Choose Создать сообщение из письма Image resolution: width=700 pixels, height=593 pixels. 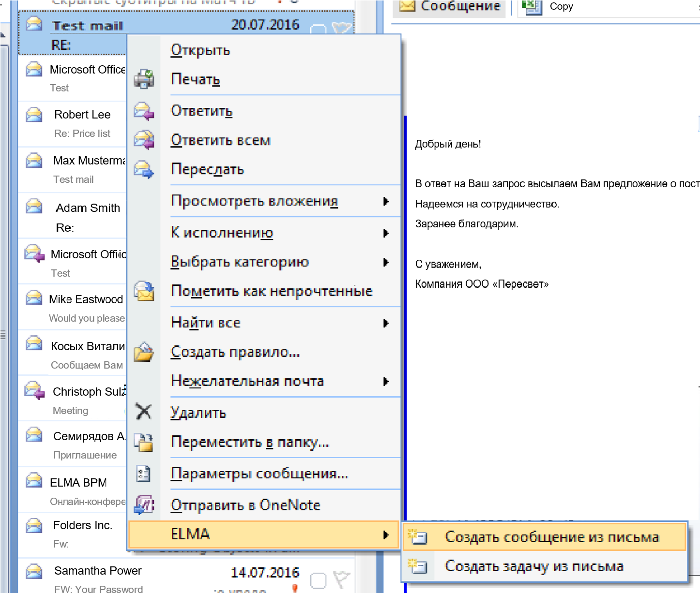click(551, 537)
